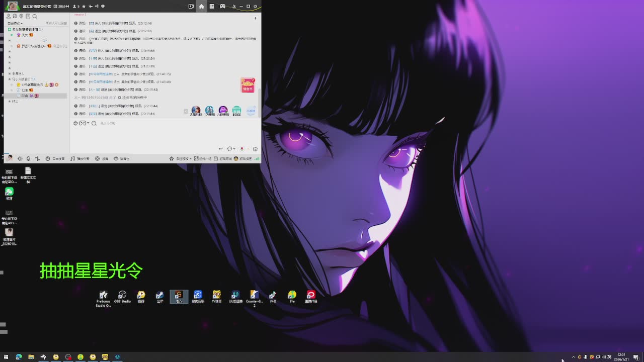644x362 pixels.
Task: Open Counter-Strike 2 desktop shortcut
Action: click(254, 297)
